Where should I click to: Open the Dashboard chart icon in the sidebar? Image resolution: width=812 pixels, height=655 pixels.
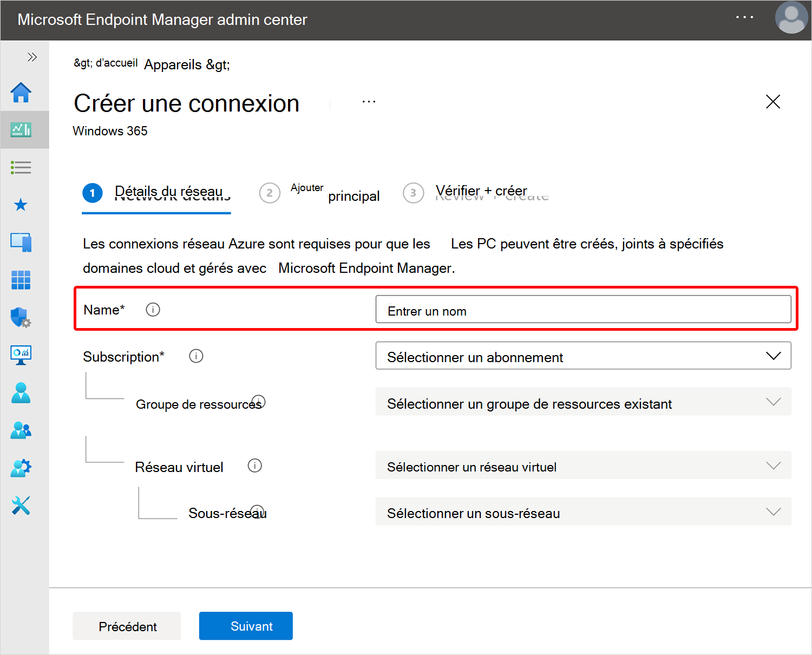click(21, 130)
